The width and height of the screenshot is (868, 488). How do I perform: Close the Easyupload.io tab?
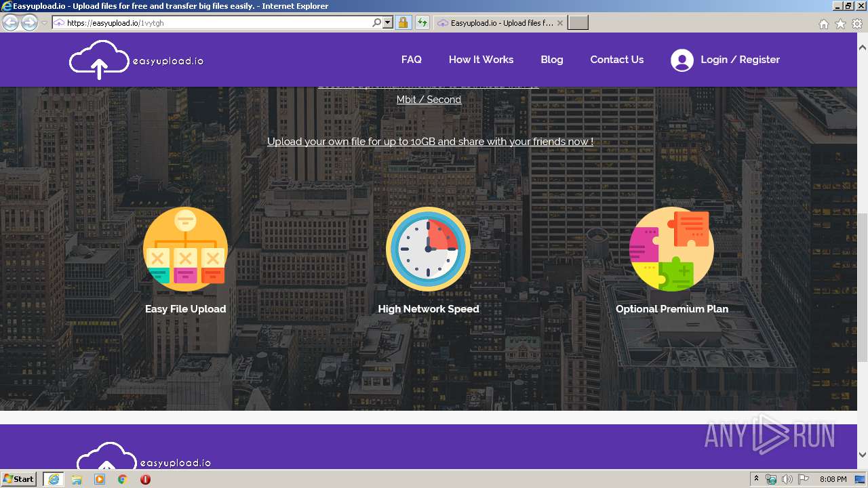(x=559, y=23)
